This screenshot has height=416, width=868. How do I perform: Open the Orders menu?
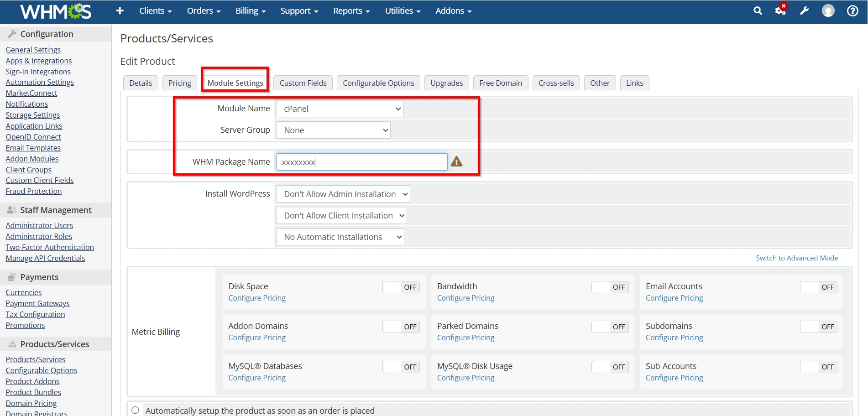point(204,11)
